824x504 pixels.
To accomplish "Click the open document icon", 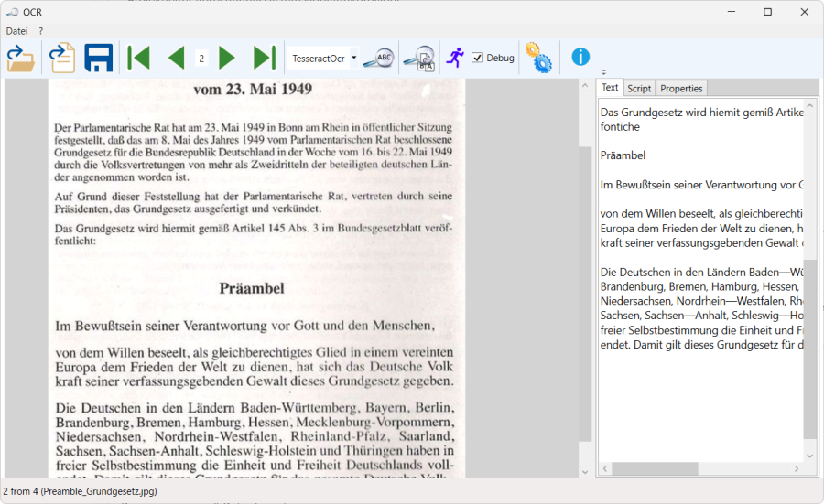I will coord(61,58).
